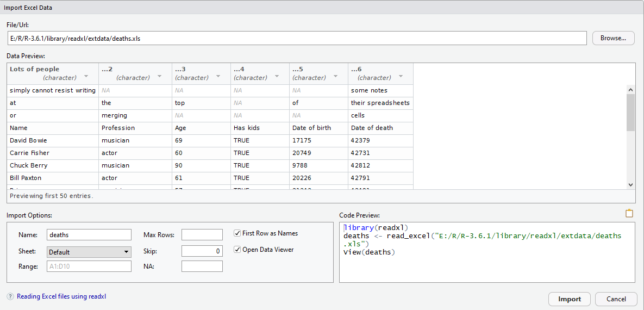Screen dimensions: 644x310
Task: Click the help question mark icon
Action: tap(10, 297)
